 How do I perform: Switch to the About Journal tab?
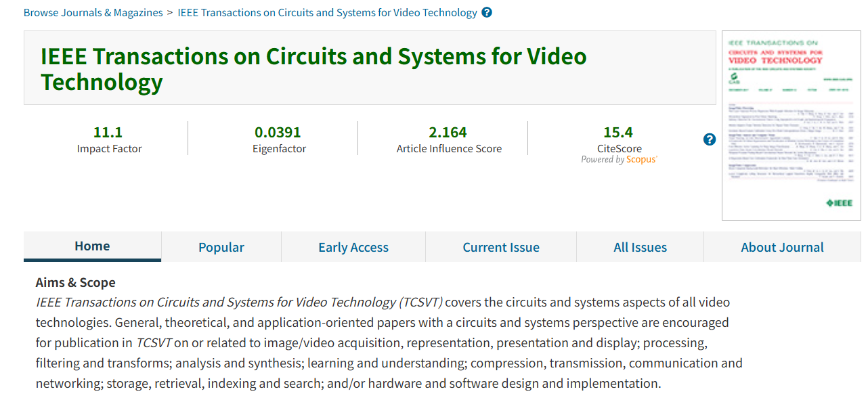[x=782, y=248]
